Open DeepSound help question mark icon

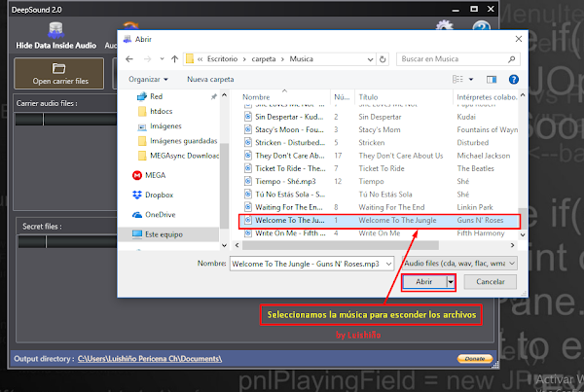481,26
